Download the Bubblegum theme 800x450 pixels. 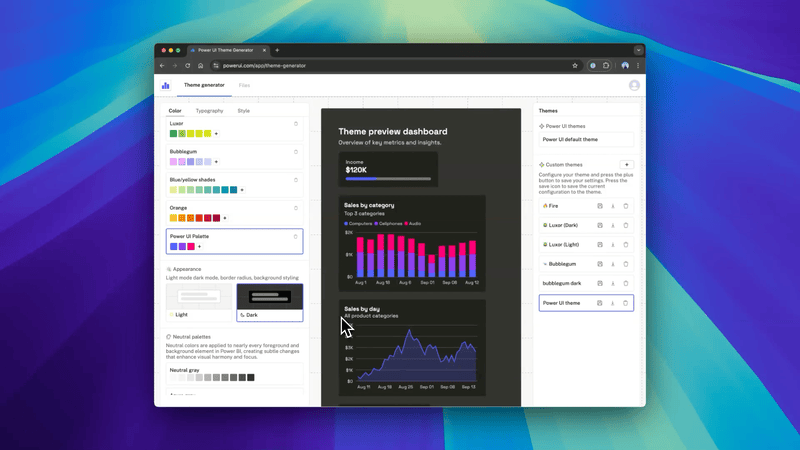coord(613,264)
